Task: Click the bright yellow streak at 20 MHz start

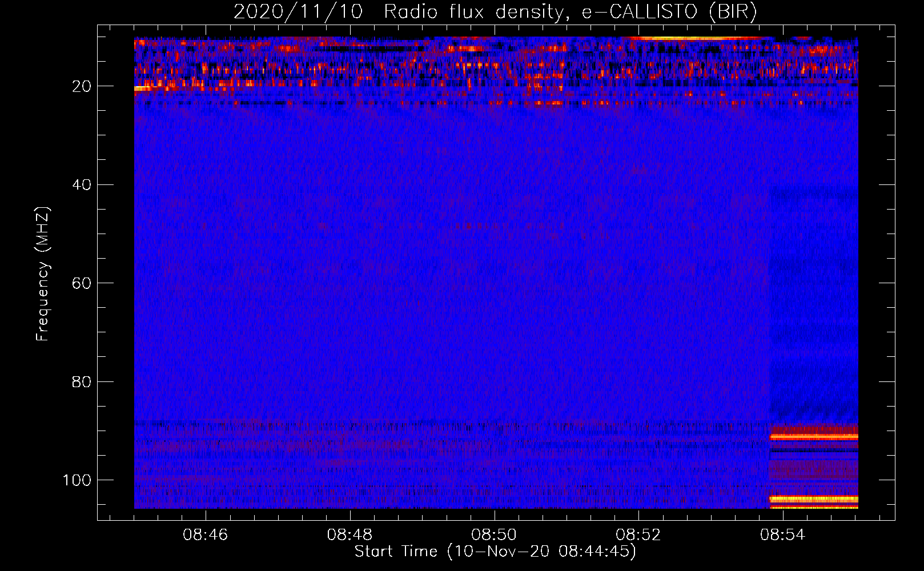Action: click(x=143, y=89)
